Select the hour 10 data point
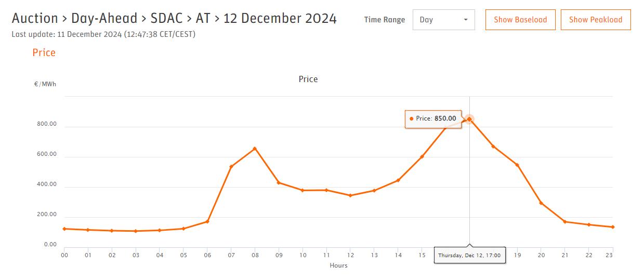644x279 pixels. click(303, 190)
